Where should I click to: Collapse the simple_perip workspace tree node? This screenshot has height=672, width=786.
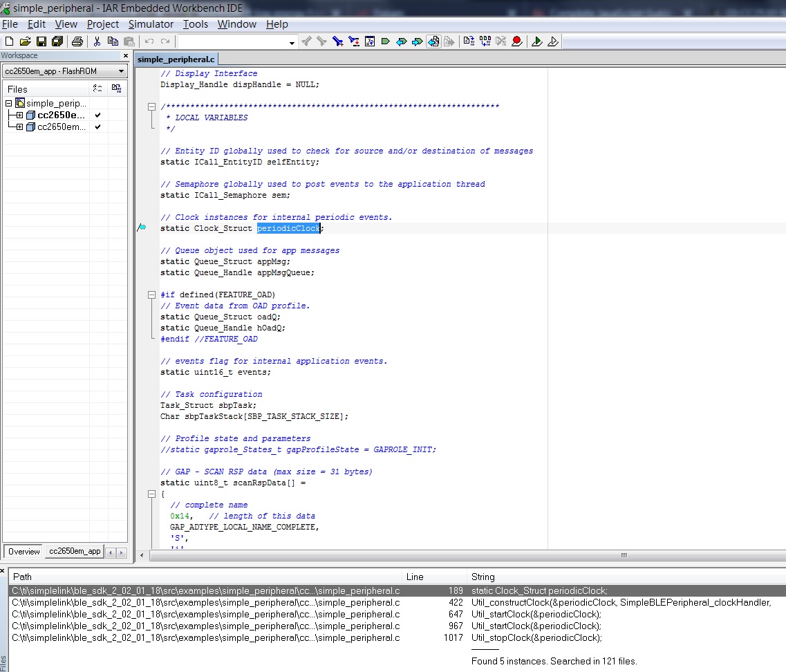(x=8, y=103)
